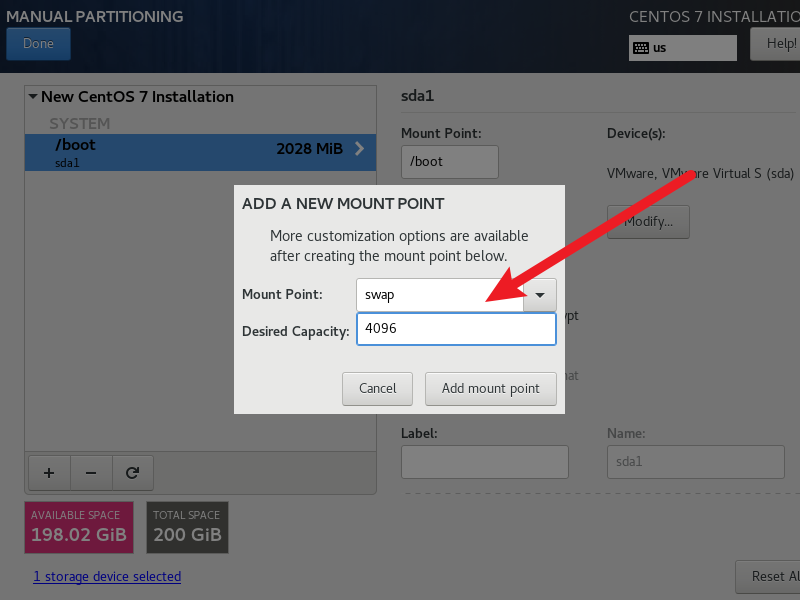Click the AVAILABLE SPACE 198.02 GiB box
The height and width of the screenshot is (600, 800).
coord(79,528)
